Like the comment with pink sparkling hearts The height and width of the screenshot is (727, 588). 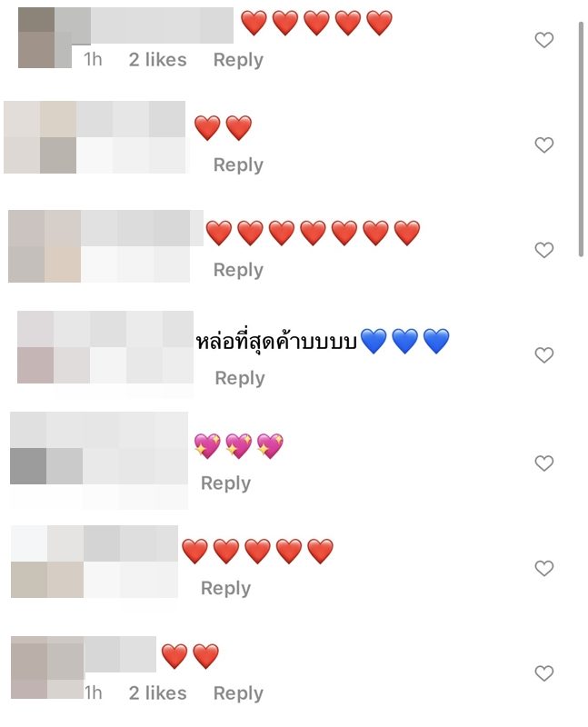544,463
